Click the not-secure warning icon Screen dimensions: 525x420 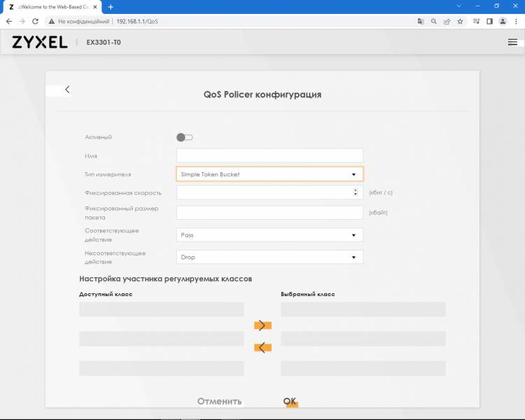click(52, 22)
